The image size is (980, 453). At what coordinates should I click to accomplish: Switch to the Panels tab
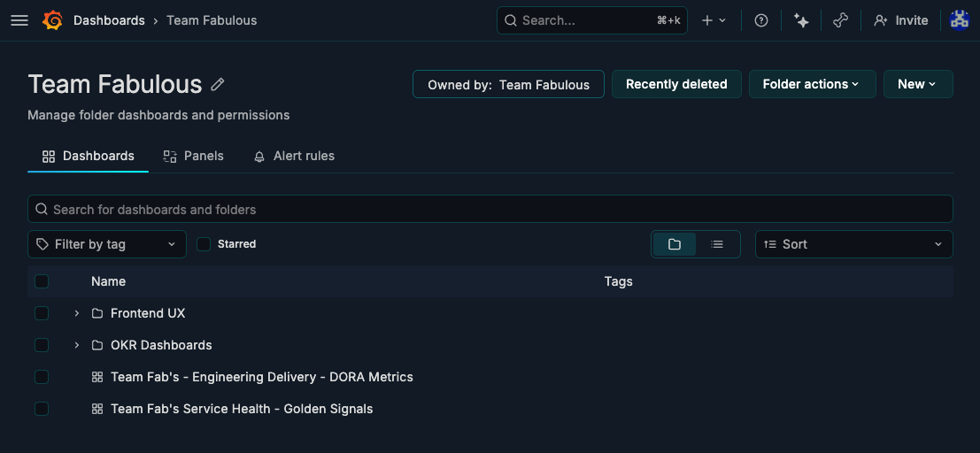(194, 156)
